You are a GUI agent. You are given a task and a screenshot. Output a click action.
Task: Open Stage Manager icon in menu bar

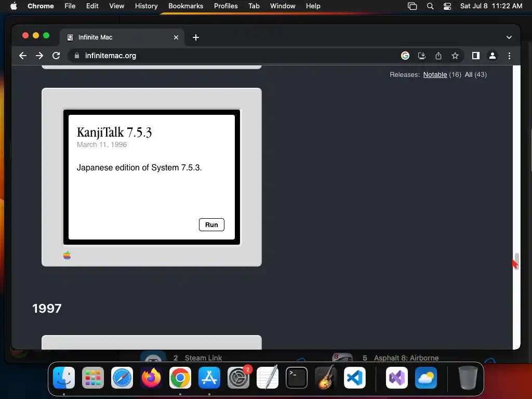point(412,6)
